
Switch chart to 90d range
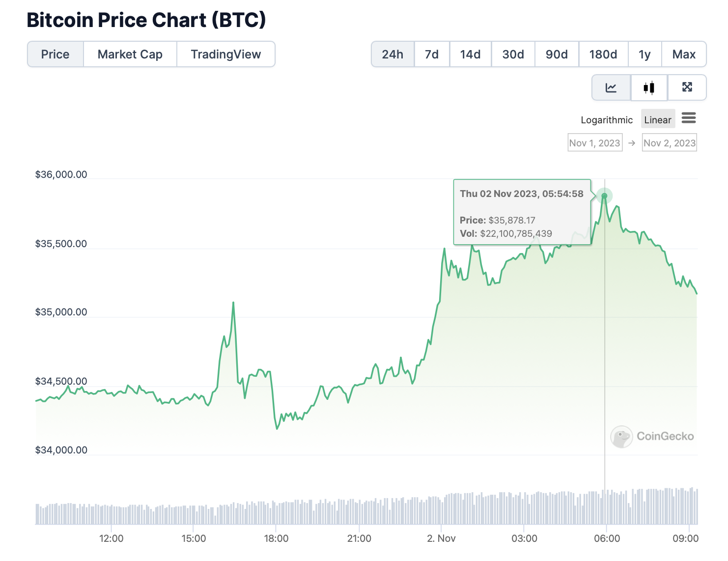coord(557,55)
